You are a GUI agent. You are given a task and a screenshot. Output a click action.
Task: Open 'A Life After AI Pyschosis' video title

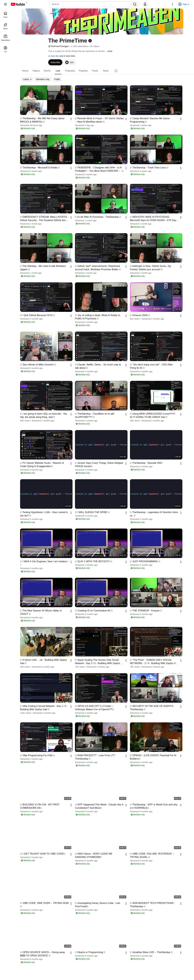(98, 217)
